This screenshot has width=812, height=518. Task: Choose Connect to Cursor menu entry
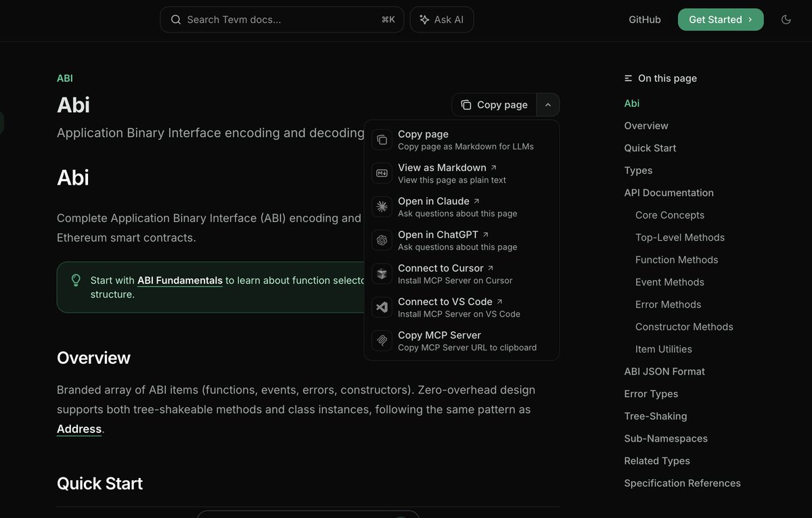tap(461, 274)
